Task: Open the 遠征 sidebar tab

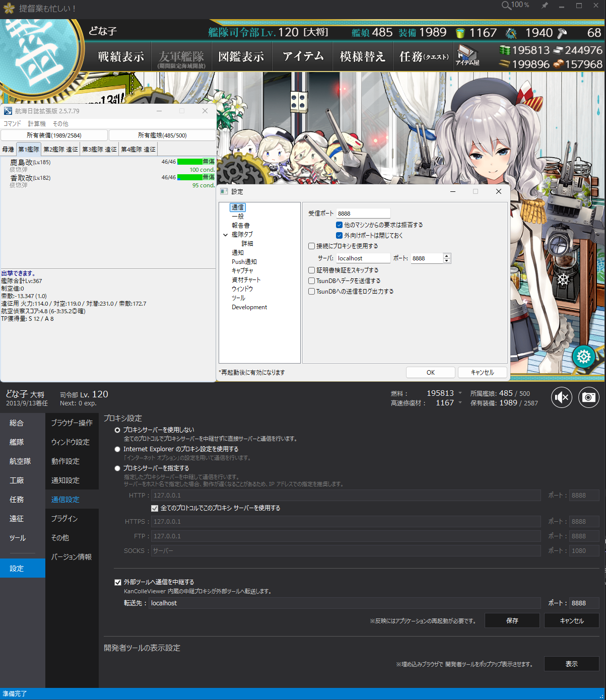Action: (x=23, y=519)
